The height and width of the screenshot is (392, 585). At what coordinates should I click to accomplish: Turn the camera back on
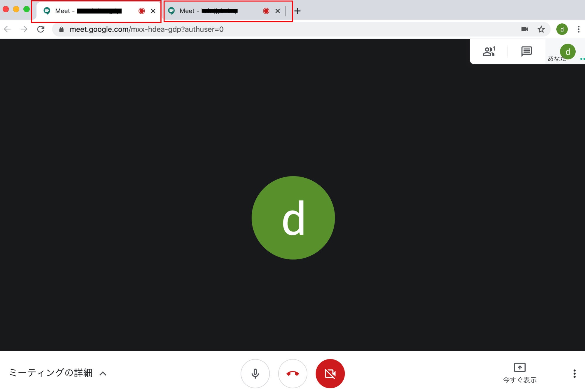(330, 373)
